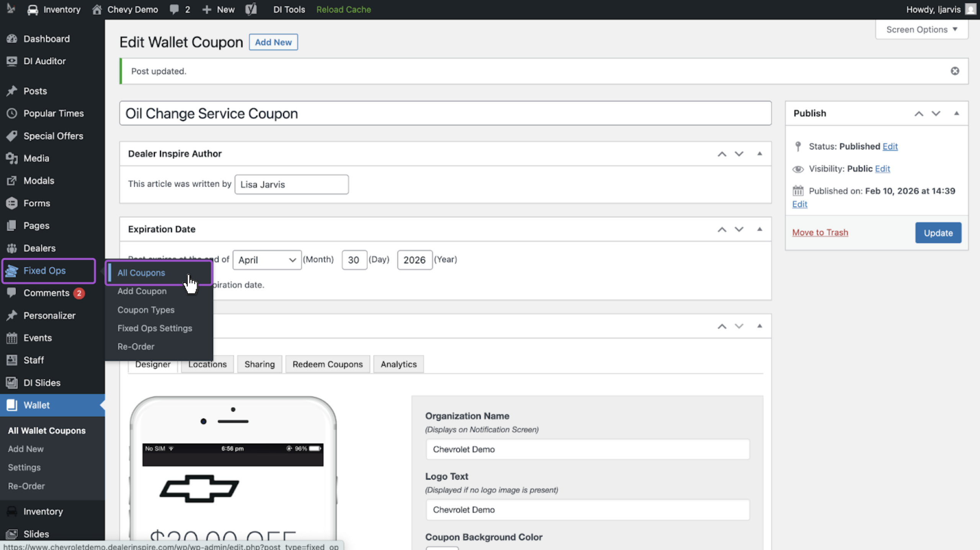Viewport: 980px width, 550px height.
Task: Switch to the Analytics tab
Action: point(399,364)
